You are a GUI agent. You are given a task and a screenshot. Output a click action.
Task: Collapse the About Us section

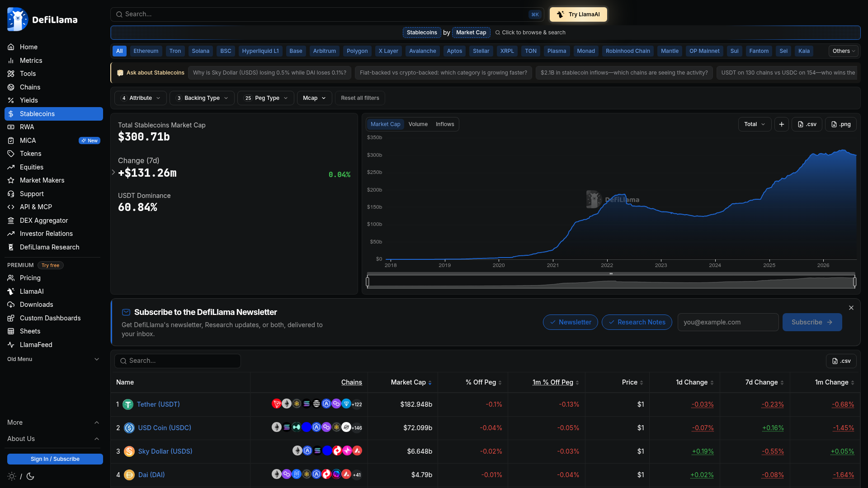coord(54,439)
